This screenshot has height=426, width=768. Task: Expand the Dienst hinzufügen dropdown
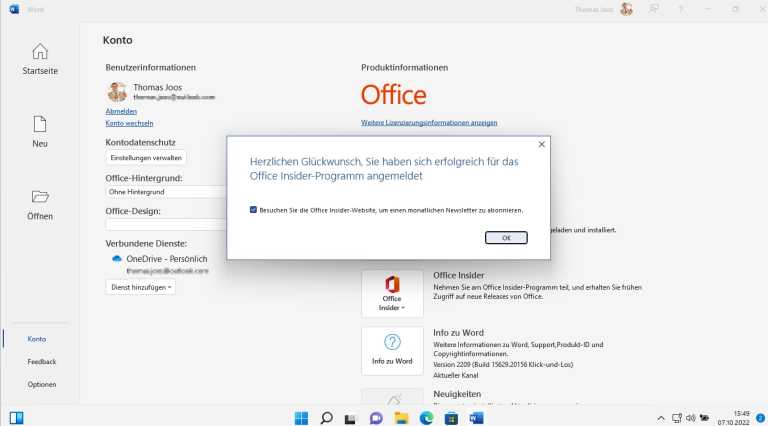[x=141, y=287]
